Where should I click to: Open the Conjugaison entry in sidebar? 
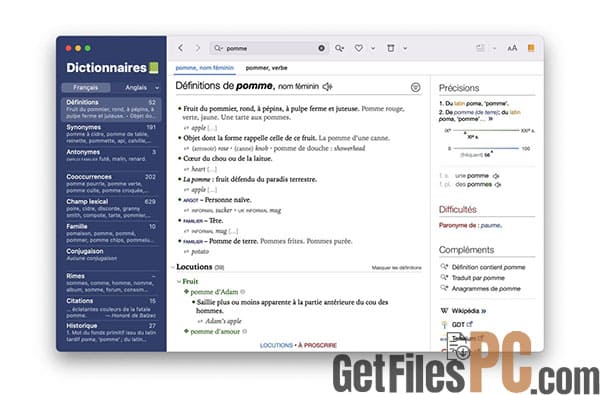(111, 255)
